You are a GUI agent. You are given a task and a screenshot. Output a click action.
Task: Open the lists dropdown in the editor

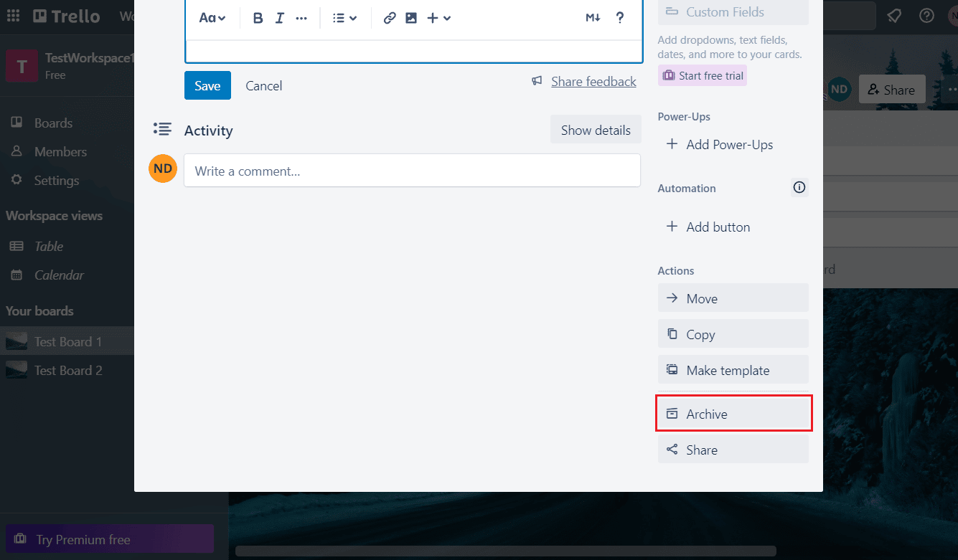344,18
